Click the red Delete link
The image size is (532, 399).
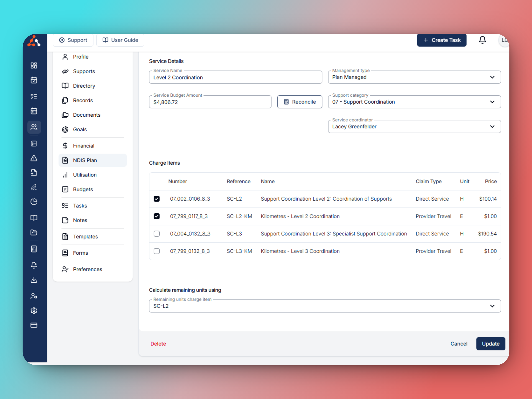tap(158, 344)
